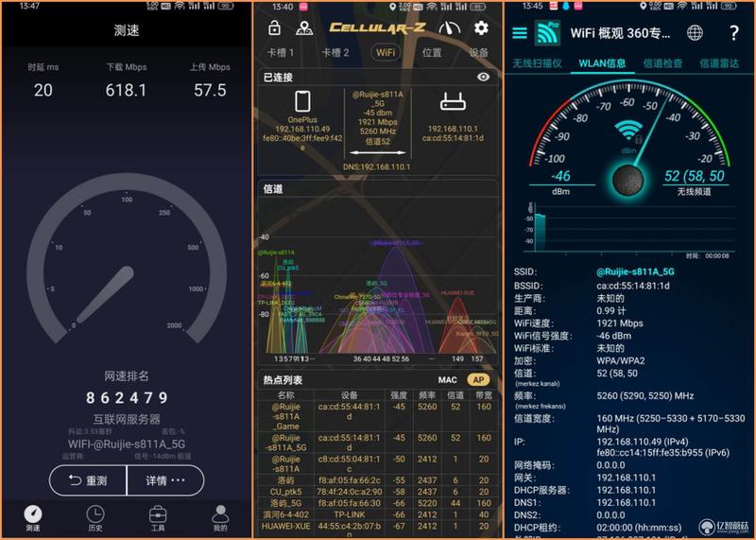Switch to 位置 tab
The width and height of the screenshot is (756, 540).
432,53
